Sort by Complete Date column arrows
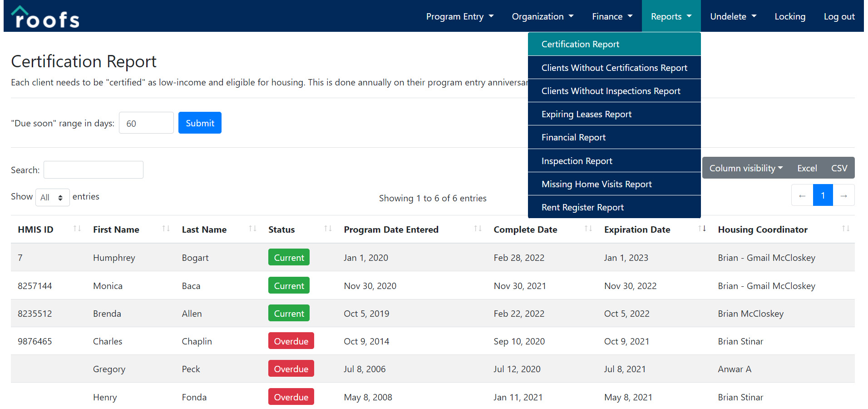868x409 pixels. point(588,229)
